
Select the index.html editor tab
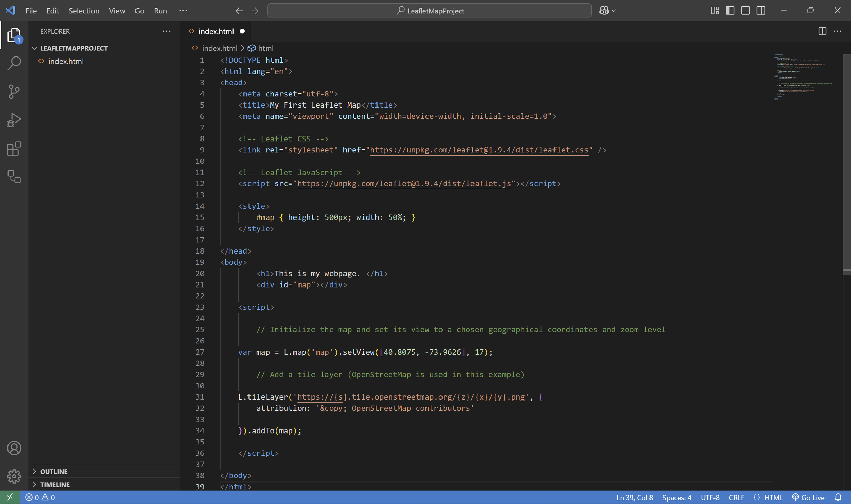(216, 31)
